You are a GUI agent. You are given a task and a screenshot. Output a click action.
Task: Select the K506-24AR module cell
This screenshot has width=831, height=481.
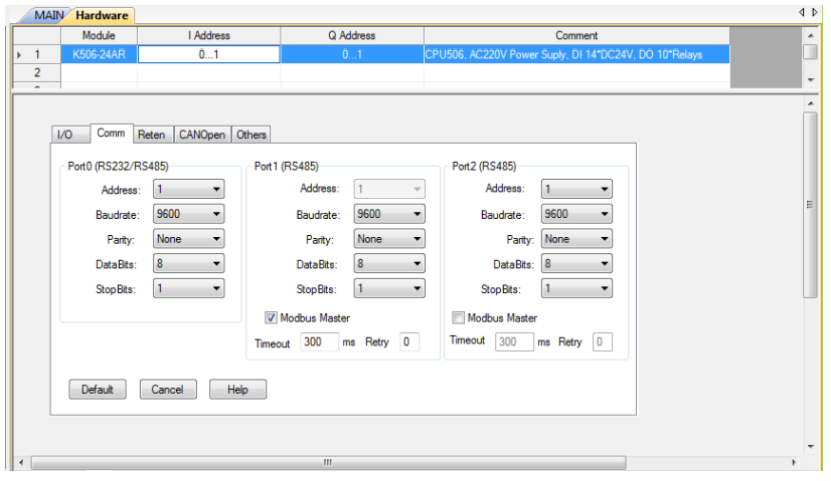[x=98, y=55]
